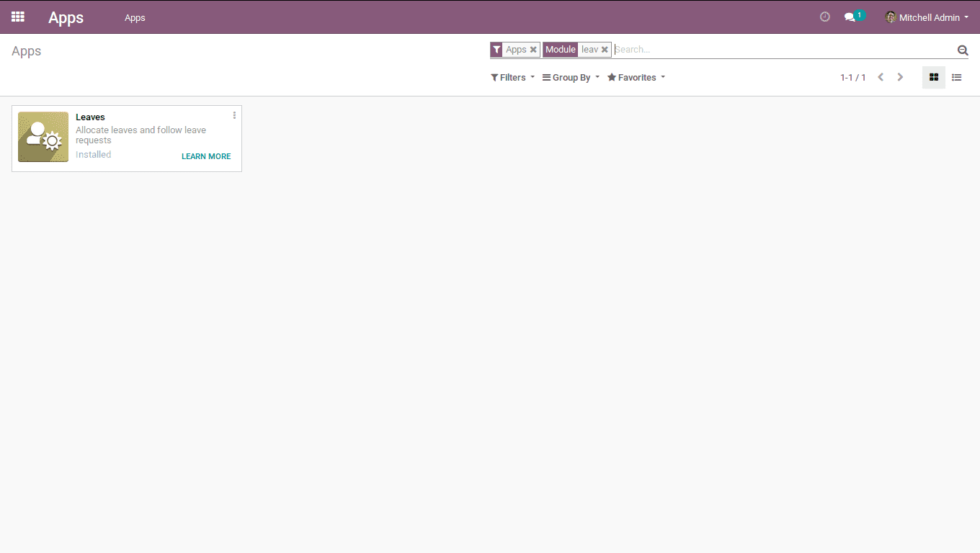Click the Apps title in the purple navbar
Image resolution: width=980 pixels, height=553 pixels.
[66, 17]
